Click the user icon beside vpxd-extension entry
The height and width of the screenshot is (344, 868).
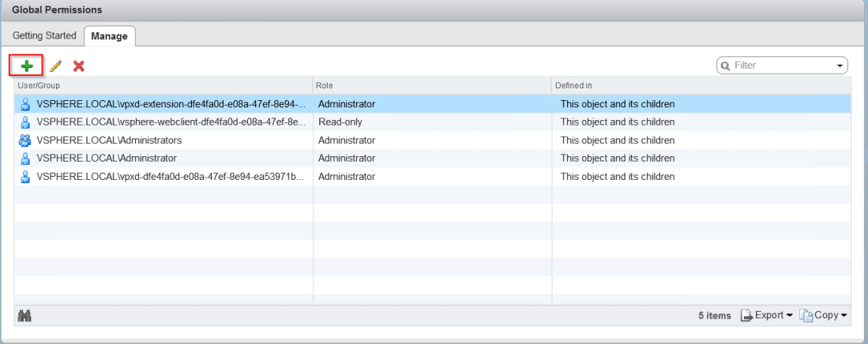point(25,104)
